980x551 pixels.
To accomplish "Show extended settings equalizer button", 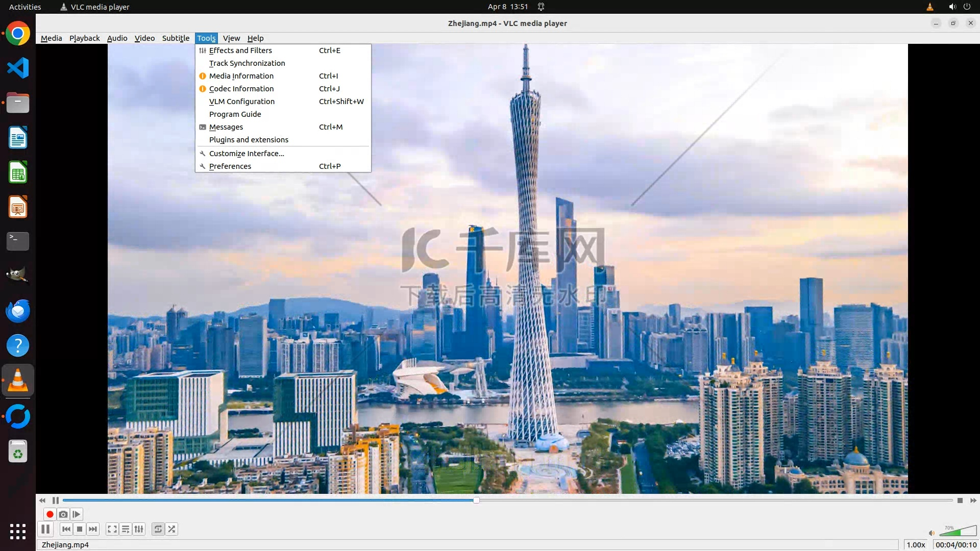I will tap(139, 529).
